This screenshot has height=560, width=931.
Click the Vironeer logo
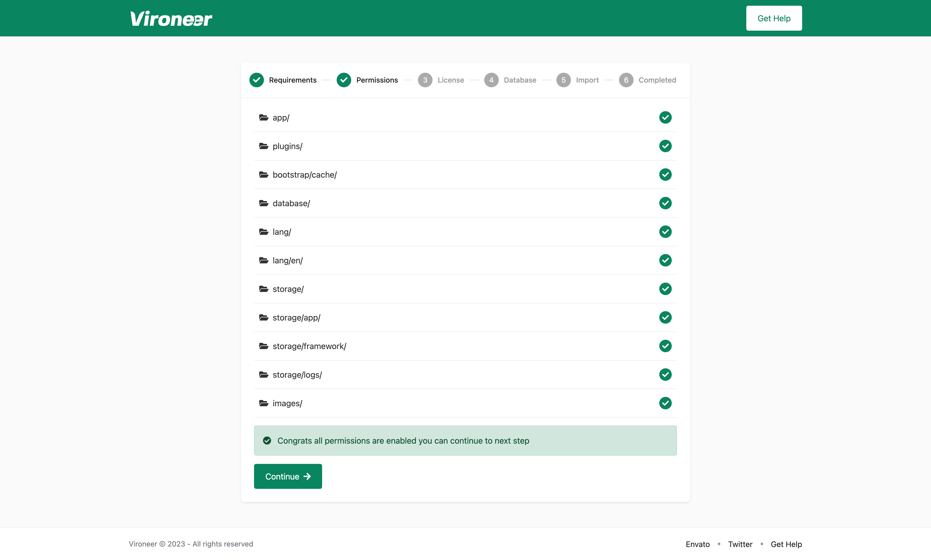pyautogui.click(x=171, y=18)
